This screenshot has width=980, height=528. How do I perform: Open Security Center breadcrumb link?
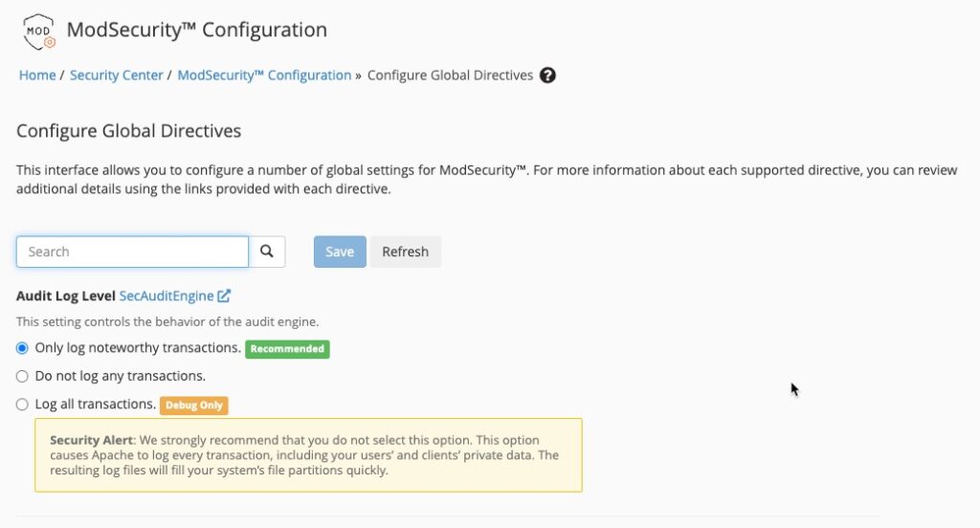116,76
